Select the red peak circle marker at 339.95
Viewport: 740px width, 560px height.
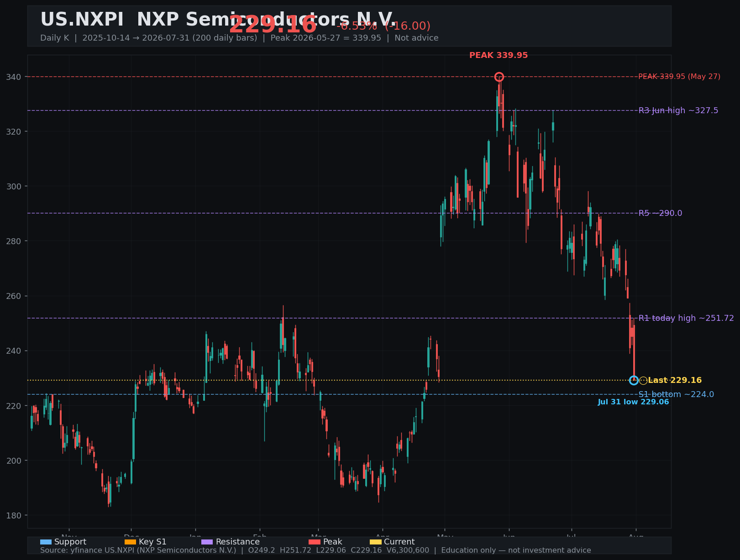(499, 77)
